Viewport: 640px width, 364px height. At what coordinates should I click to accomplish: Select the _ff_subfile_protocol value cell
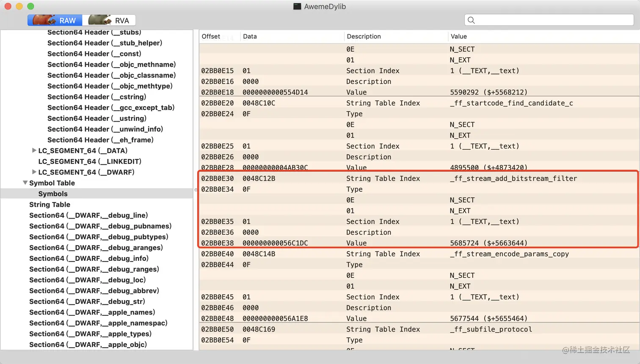[491, 329]
